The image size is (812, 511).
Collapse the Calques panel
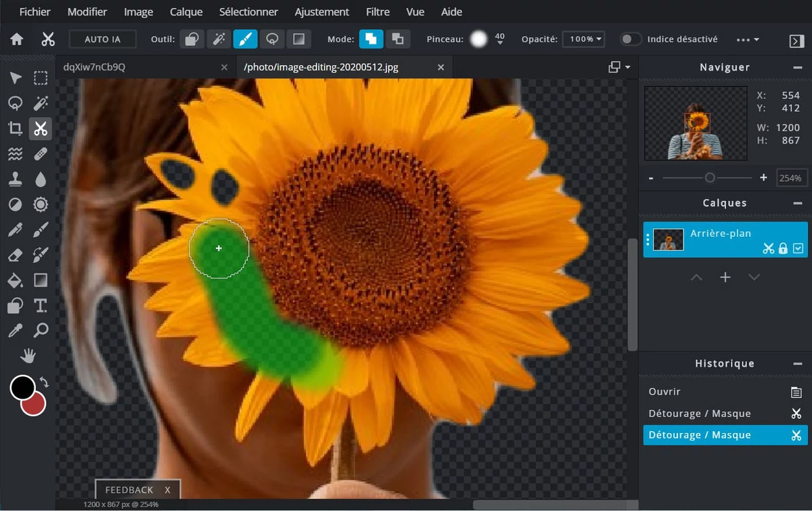coord(798,203)
